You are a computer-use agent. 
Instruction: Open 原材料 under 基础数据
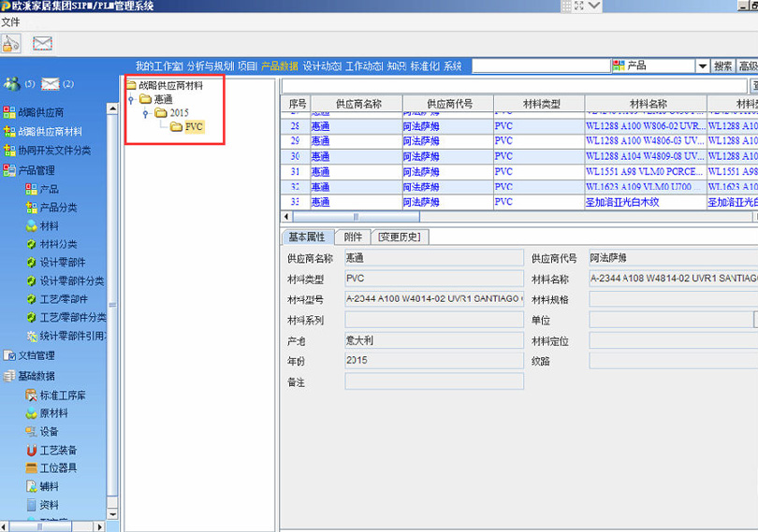(52, 413)
